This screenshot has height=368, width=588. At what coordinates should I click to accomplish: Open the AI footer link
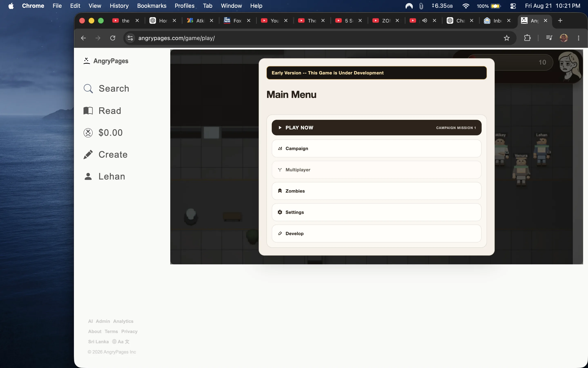point(90,321)
